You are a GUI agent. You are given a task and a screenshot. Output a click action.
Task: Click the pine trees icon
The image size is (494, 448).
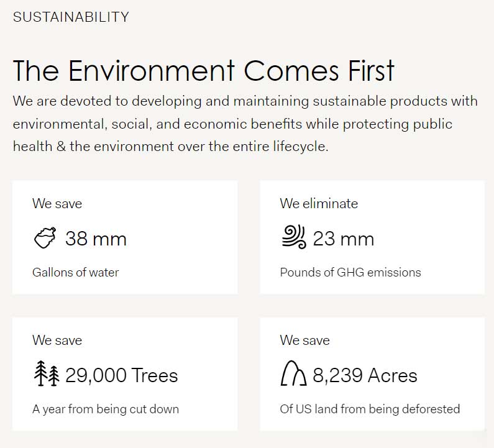(x=46, y=375)
